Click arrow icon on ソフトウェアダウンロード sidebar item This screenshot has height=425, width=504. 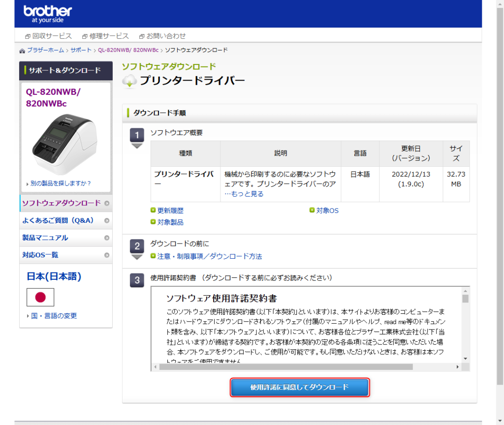tap(107, 203)
